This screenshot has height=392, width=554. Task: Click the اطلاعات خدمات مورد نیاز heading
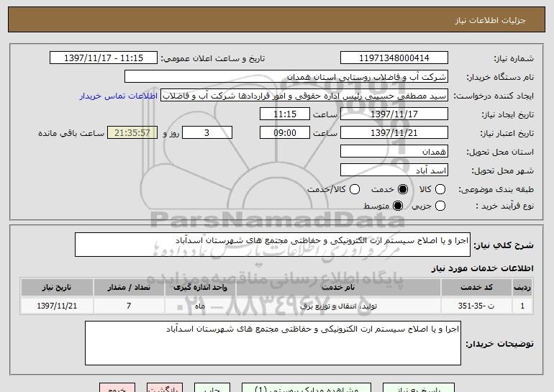click(482, 268)
